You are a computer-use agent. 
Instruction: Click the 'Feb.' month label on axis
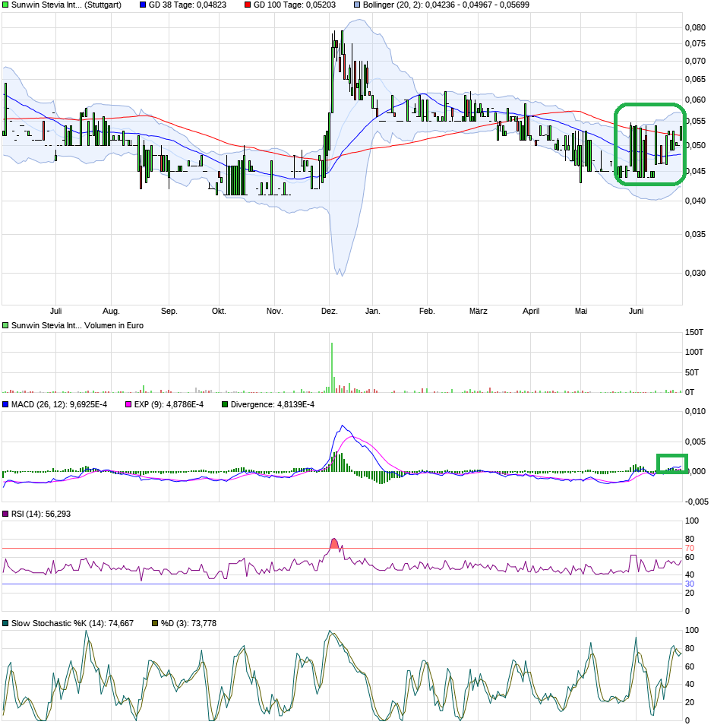427,311
